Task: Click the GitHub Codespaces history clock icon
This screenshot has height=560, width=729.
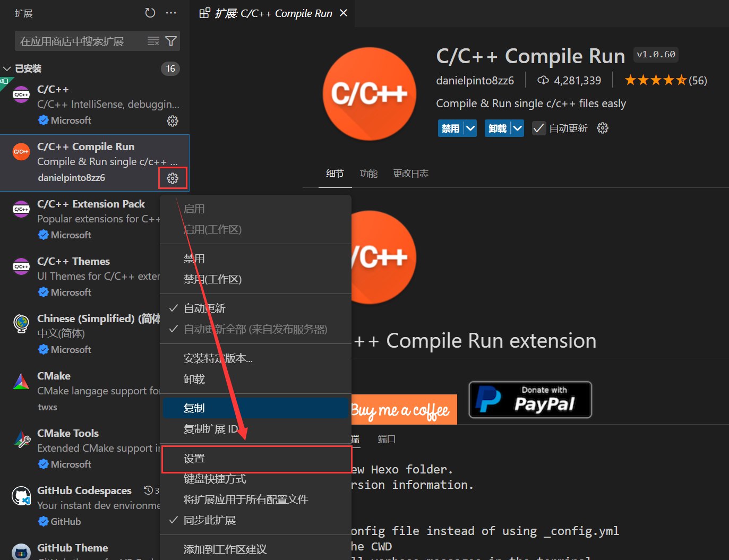Action: click(x=148, y=490)
